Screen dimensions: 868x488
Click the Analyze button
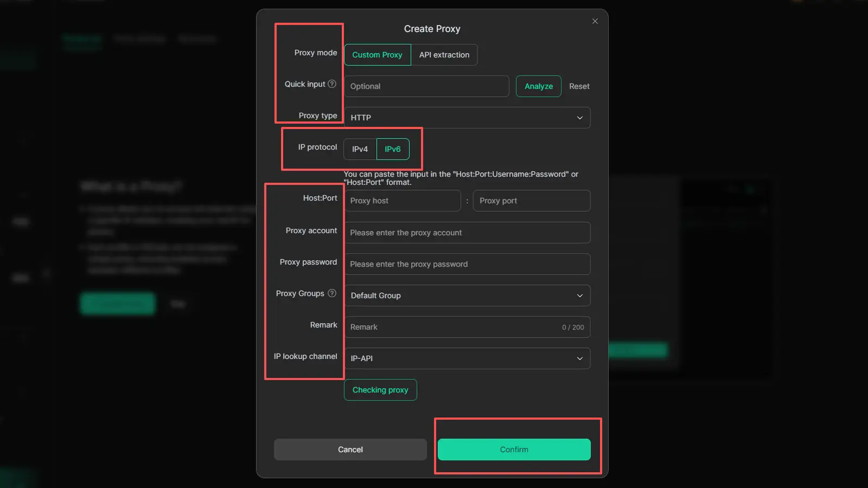[538, 86]
